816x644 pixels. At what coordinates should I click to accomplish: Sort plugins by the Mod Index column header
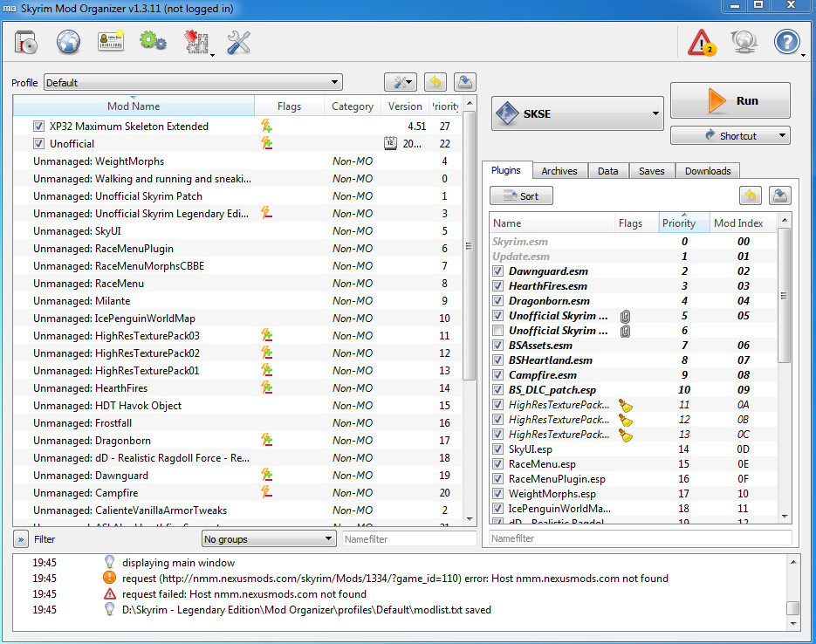pyautogui.click(x=744, y=223)
